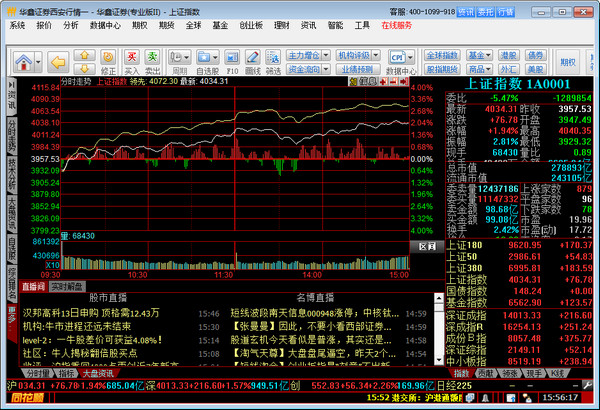Screen dimensions: 600x410
Task: Open news 机构:牛市进程还远未结束
Action: pyautogui.click(x=77, y=327)
